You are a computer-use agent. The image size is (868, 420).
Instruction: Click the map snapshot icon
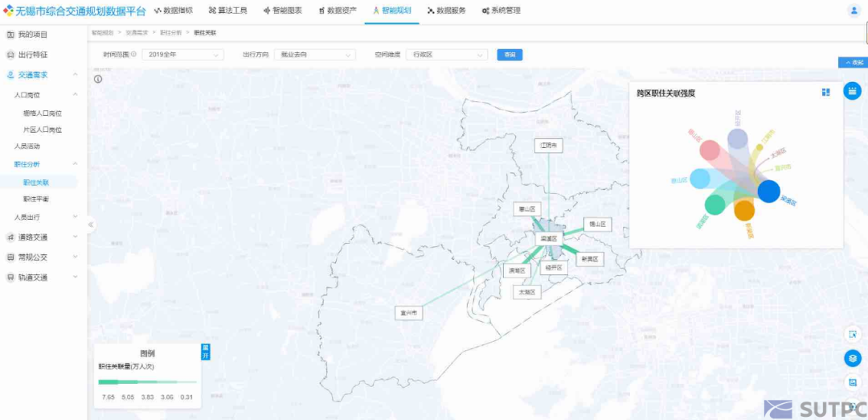click(853, 382)
